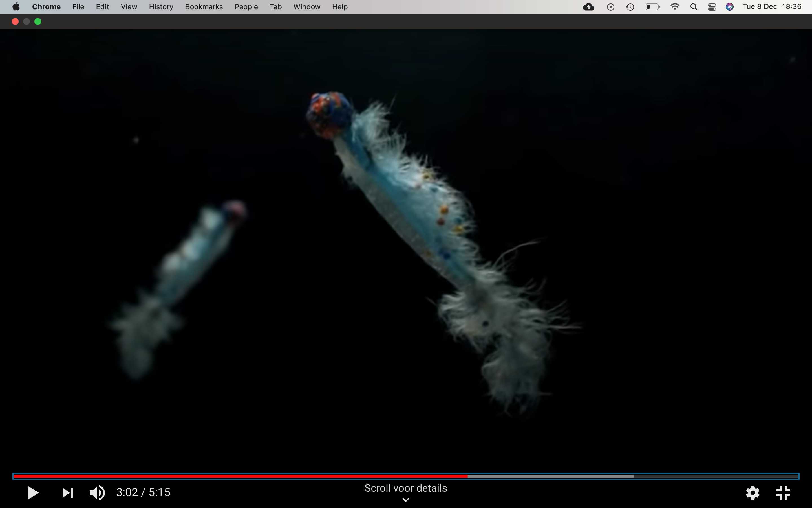The width and height of the screenshot is (812, 508).
Task: Open the Bookmarks menu
Action: tap(204, 7)
